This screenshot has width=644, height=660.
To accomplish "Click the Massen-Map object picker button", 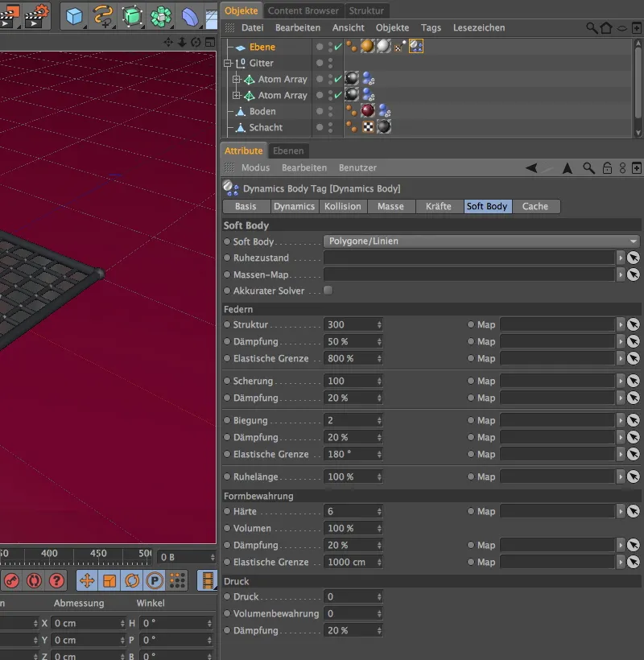I will click(x=633, y=274).
